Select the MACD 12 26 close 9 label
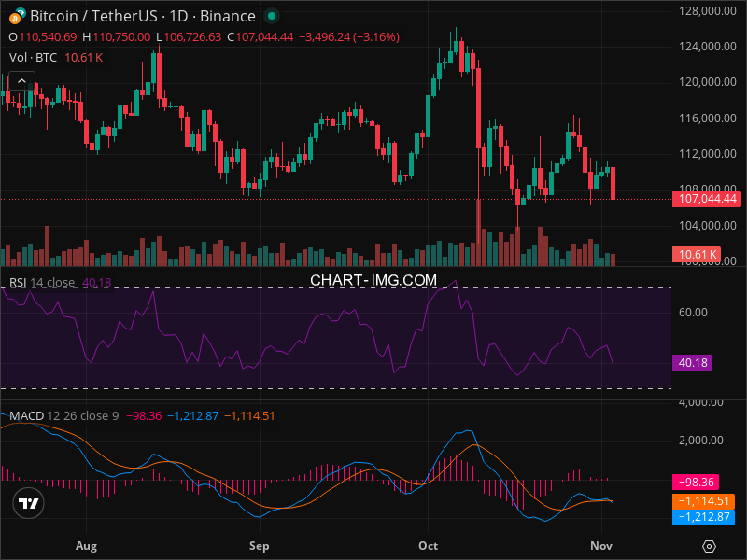Screen dimensions: 747x560 63,415
